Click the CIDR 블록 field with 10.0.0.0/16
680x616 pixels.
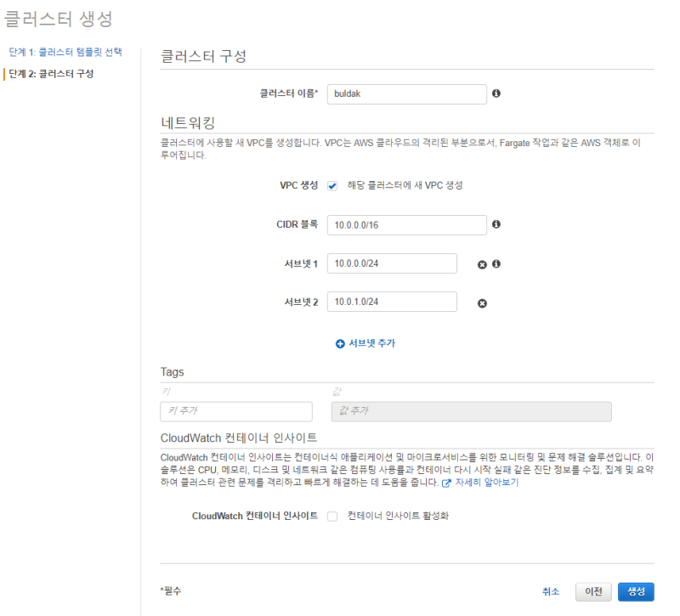[405, 224]
